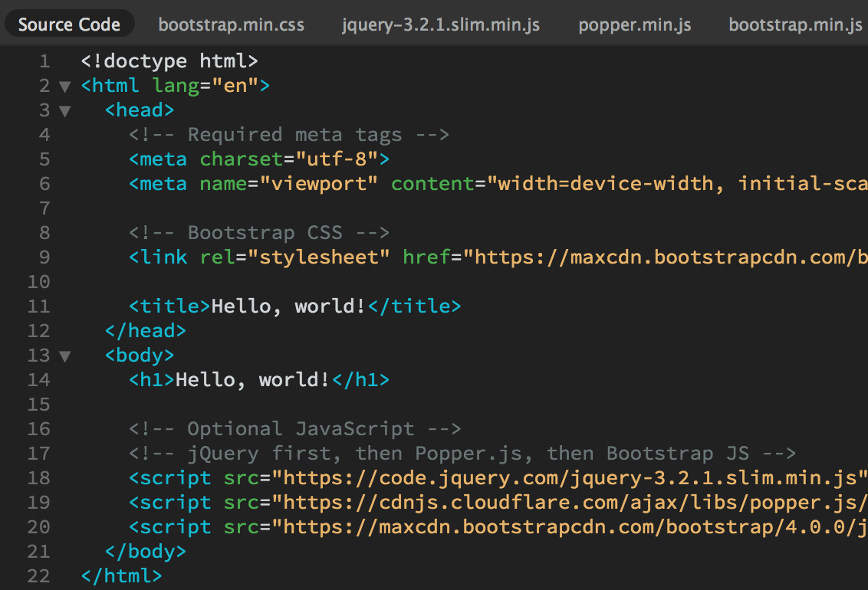Click the opening <head> tag
The width and height of the screenshot is (868, 590).
pyautogui.click(x=140, y=110)
